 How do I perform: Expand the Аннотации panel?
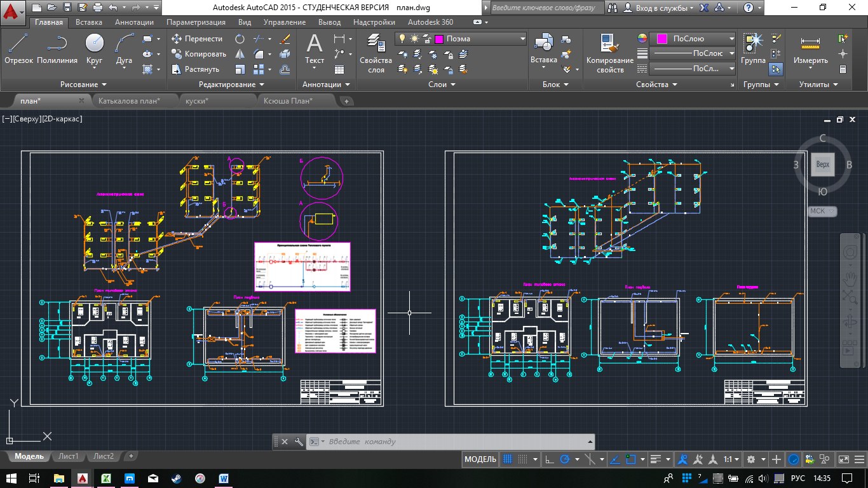[x=326, y=85]
